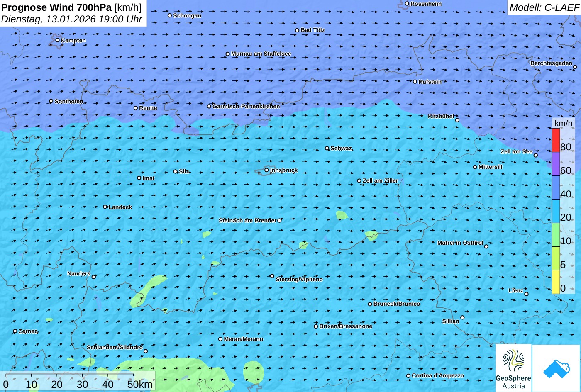Click the 'Garmisch-Partenkirchen' label
Screen dimensions: 581x392
point(246,106)
